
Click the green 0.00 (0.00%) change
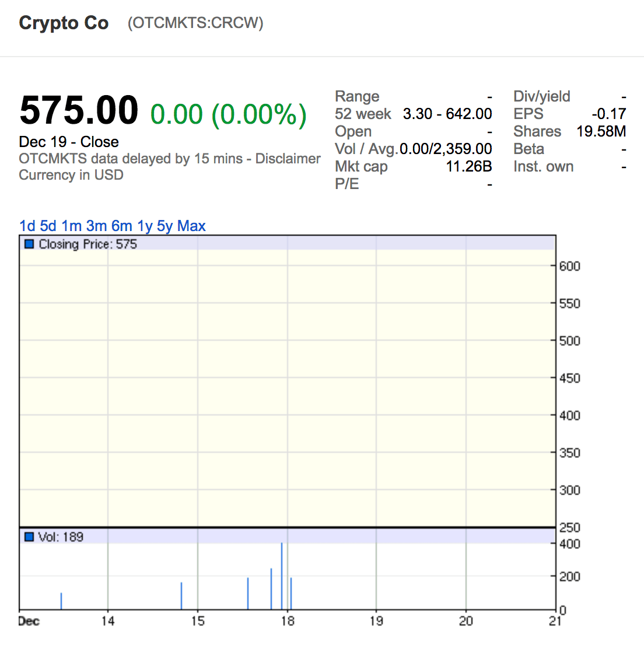[x=228, y=114]
